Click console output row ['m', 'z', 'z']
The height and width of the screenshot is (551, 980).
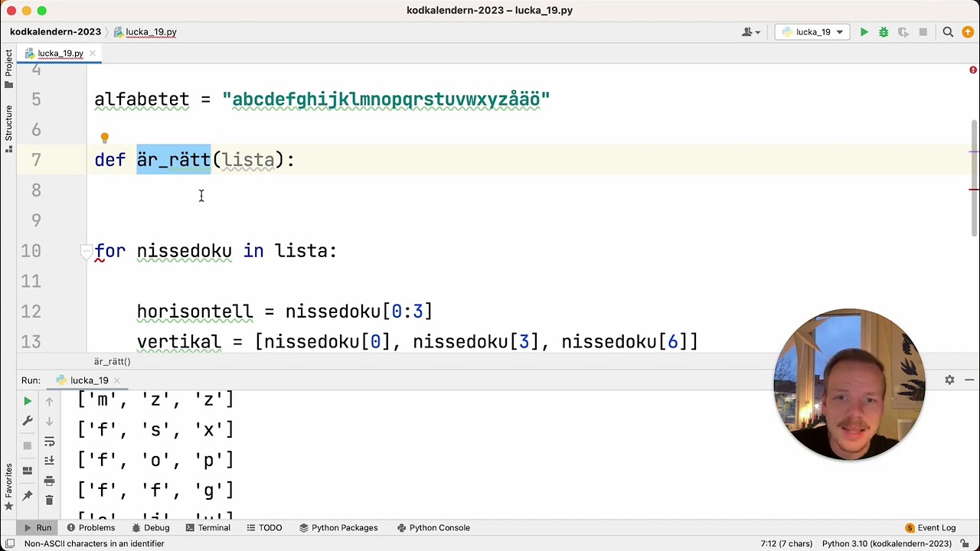coord(156,399)
